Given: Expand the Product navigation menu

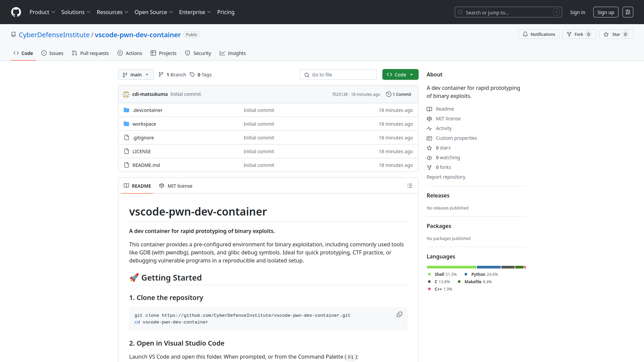Looking at the screenshot, I should [x=42, y=12].
